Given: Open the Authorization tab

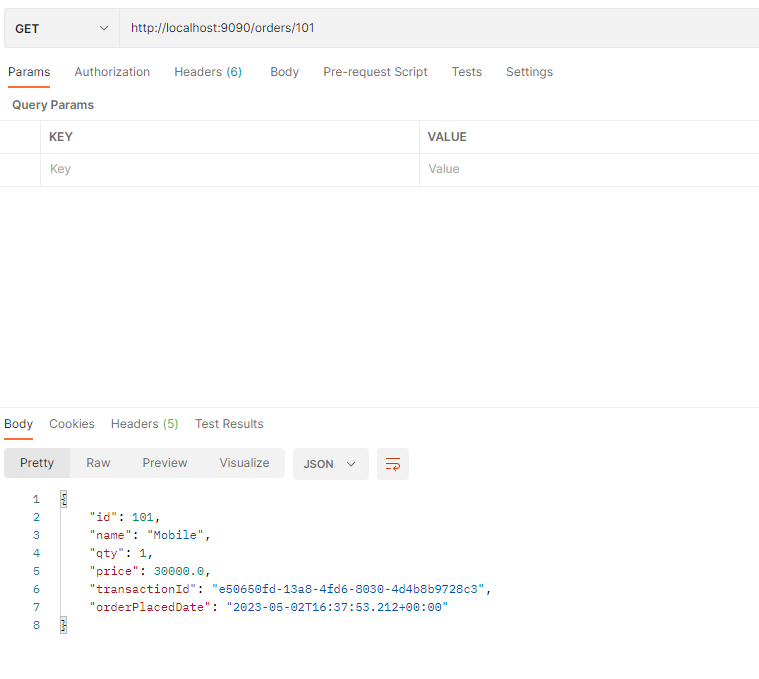Looking at the screenshot, I should pyautogui.click(x=112, y=72).
